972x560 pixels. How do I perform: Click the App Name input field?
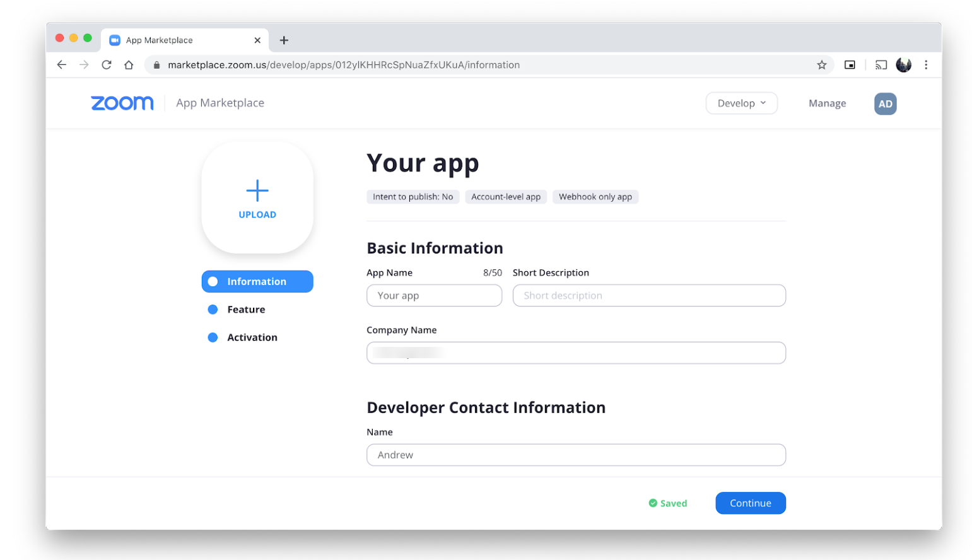434,296
